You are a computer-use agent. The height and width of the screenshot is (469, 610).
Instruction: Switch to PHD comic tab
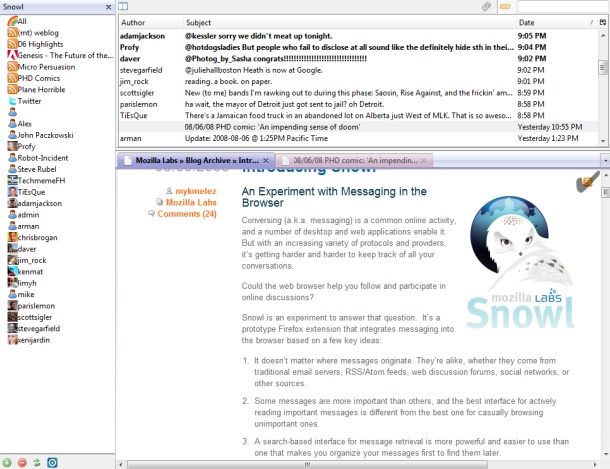(x=349, y=160)
